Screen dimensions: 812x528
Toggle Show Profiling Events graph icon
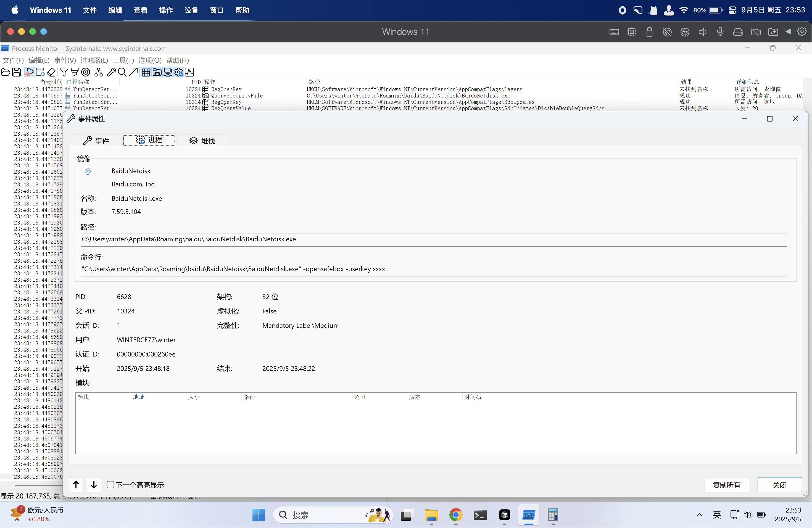click(x=190, y=72)
